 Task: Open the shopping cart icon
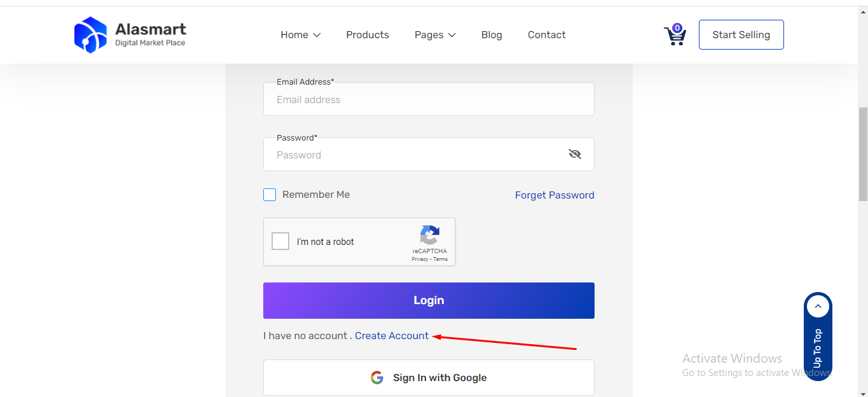(674, 36)
